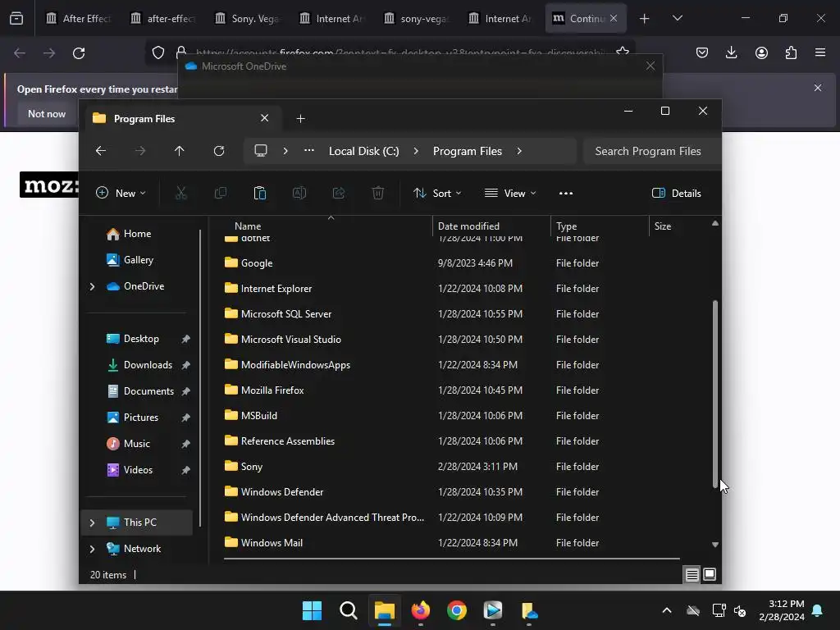Switch to Sony Vegas Firefox tab
The image size is (840, 630).
pyautogui.click(x=247, y=18)
